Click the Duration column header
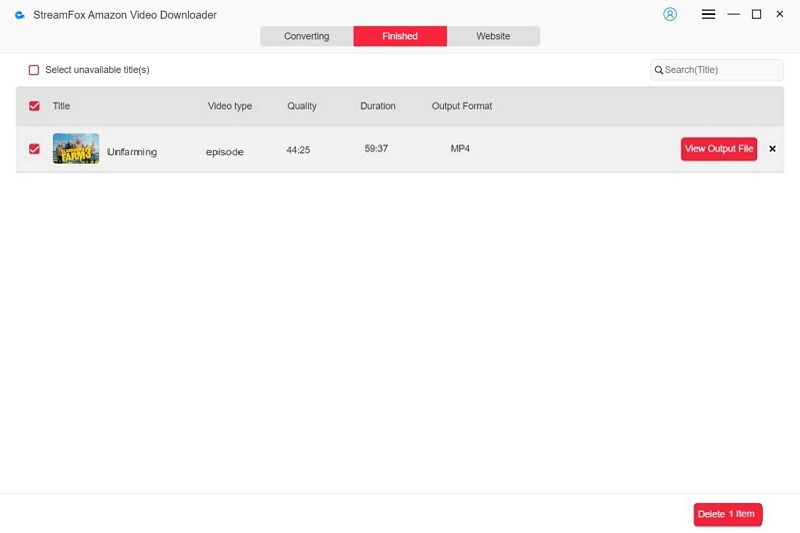Screen dimensions: 800x533 (378, 106)
